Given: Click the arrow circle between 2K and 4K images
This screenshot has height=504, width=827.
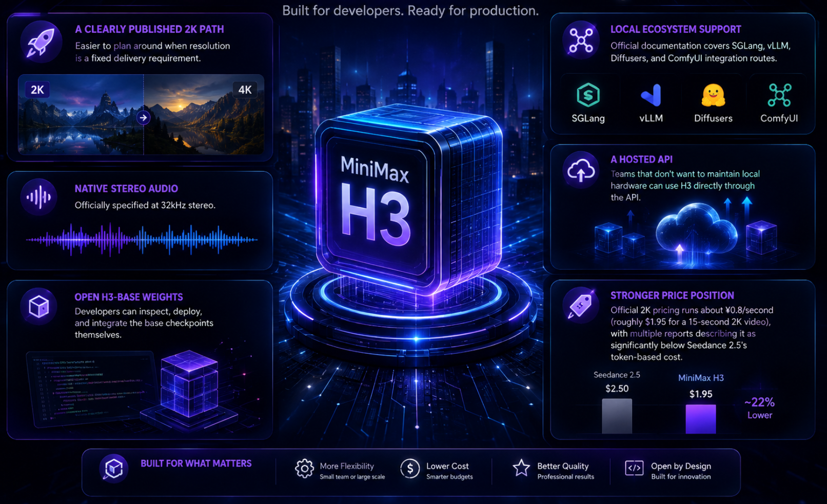Looking at the screenshot, I should 144,118.
